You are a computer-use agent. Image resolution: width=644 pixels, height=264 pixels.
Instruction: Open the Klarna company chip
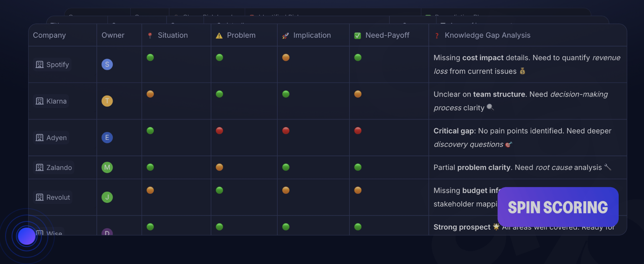tap(51, 101)
